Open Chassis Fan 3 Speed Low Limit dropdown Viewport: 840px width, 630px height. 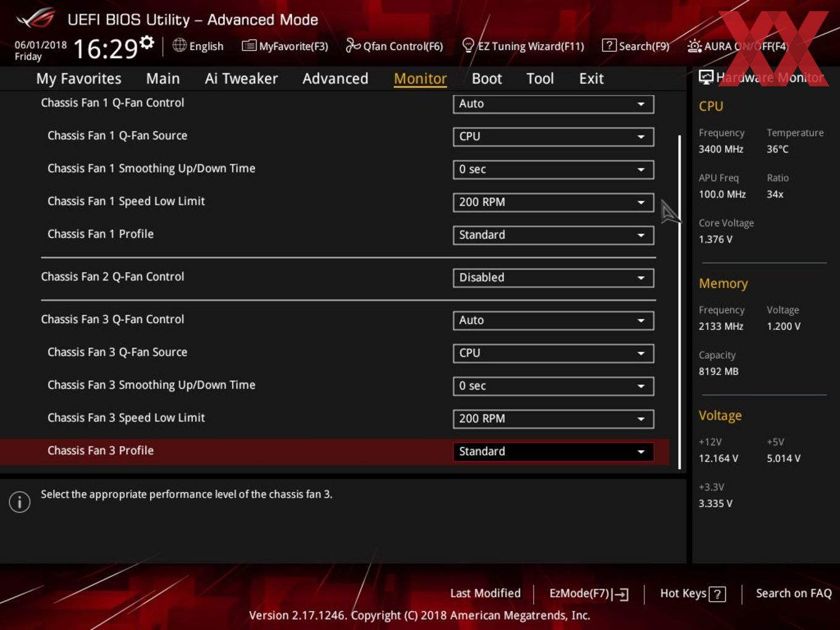[x=553, y=418]
